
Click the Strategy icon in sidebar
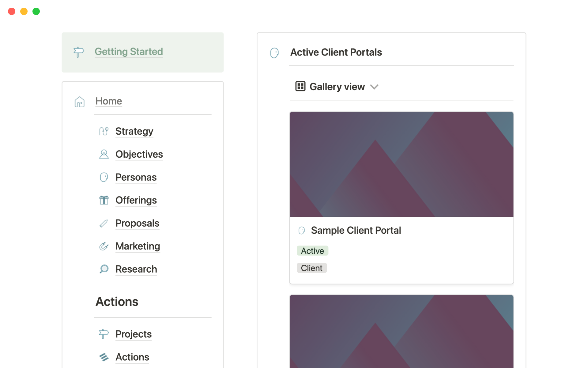tap(104, 131)
